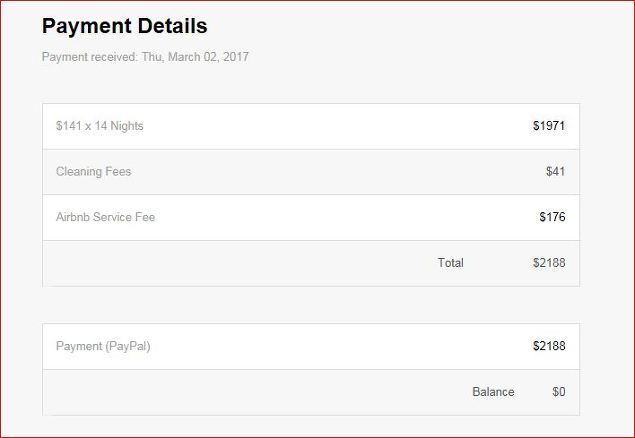Image resolution: width=635 pixels, height=438 pixels.
Task: Click the Payment Details heading
Action: click(124, 26)
